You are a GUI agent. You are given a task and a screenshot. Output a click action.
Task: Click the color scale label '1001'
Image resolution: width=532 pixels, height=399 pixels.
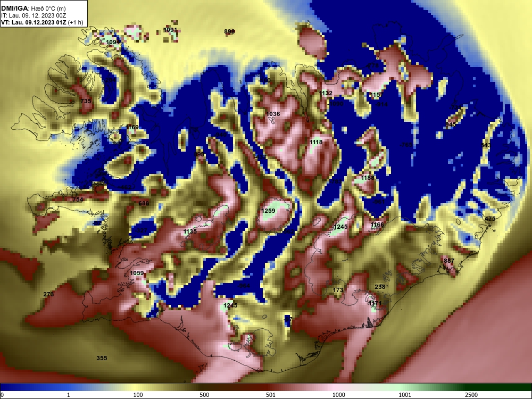[405, 395]
